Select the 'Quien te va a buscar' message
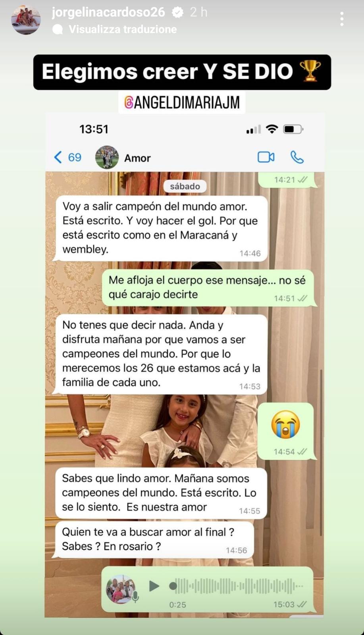Viewport: 364px width, 635px height. tap(154, 540)
